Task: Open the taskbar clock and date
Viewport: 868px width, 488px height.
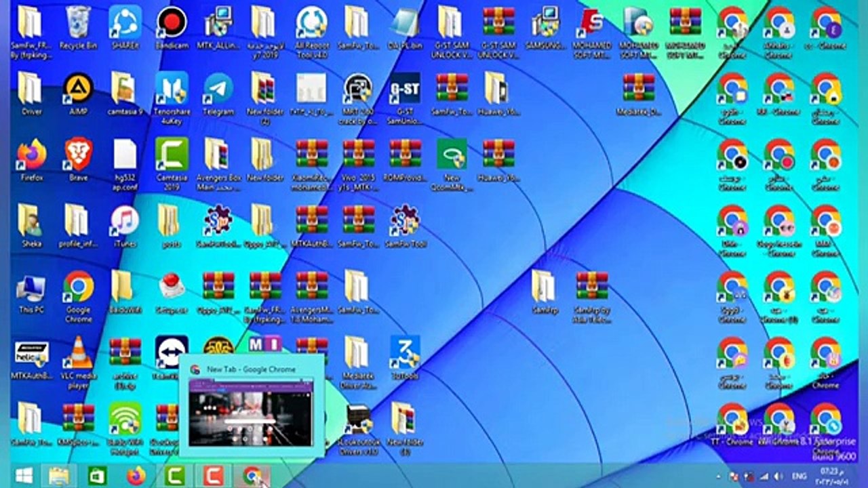Action: 831,476
